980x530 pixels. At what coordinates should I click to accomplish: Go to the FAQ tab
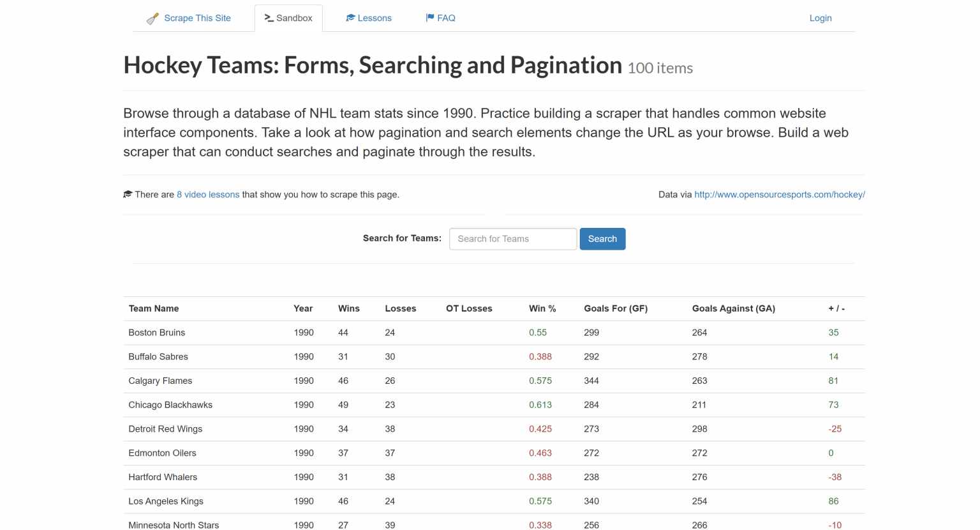tap(446, 18)
